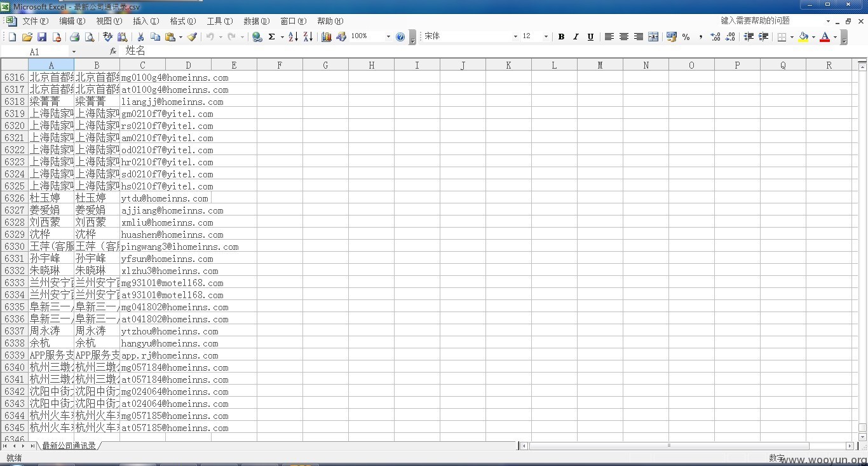
Task: Create a new workbook from the toolbar
Action: point(12,37)
